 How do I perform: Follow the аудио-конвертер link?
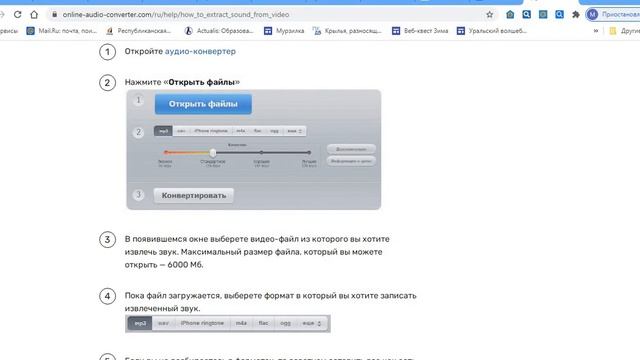click(x=200, y=51)
